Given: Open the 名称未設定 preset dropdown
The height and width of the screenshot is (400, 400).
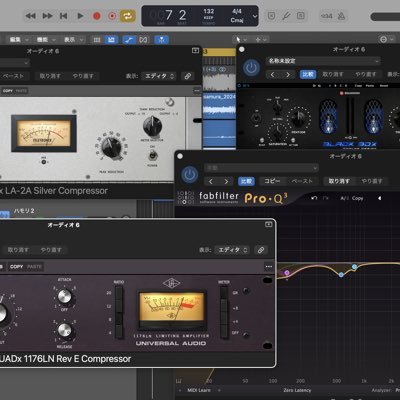Looking at the screenshot, I should pyautogui.click(x=324, y=61).
